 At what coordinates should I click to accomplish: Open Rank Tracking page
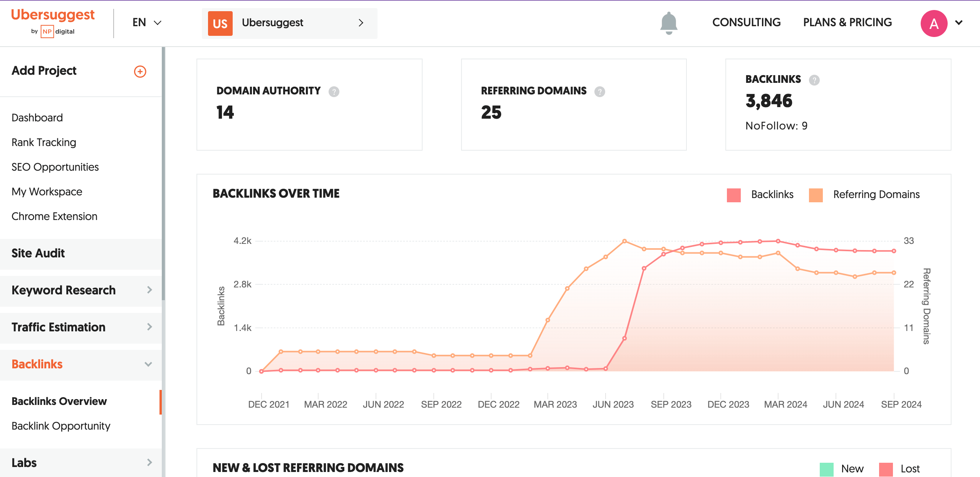44,142
